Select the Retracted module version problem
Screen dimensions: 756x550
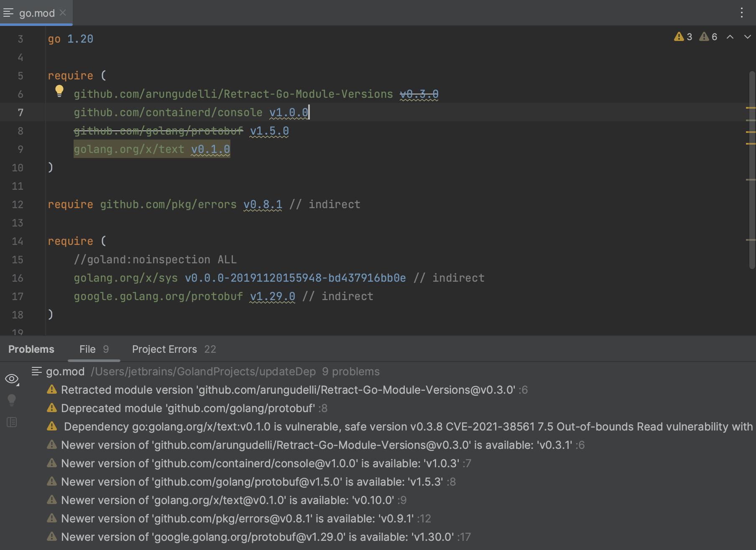288,390
